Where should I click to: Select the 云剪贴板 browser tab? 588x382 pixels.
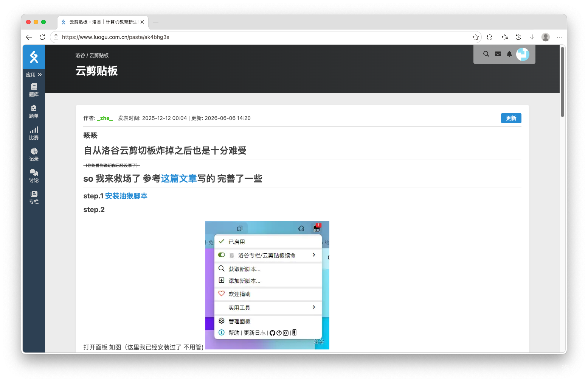103,22
